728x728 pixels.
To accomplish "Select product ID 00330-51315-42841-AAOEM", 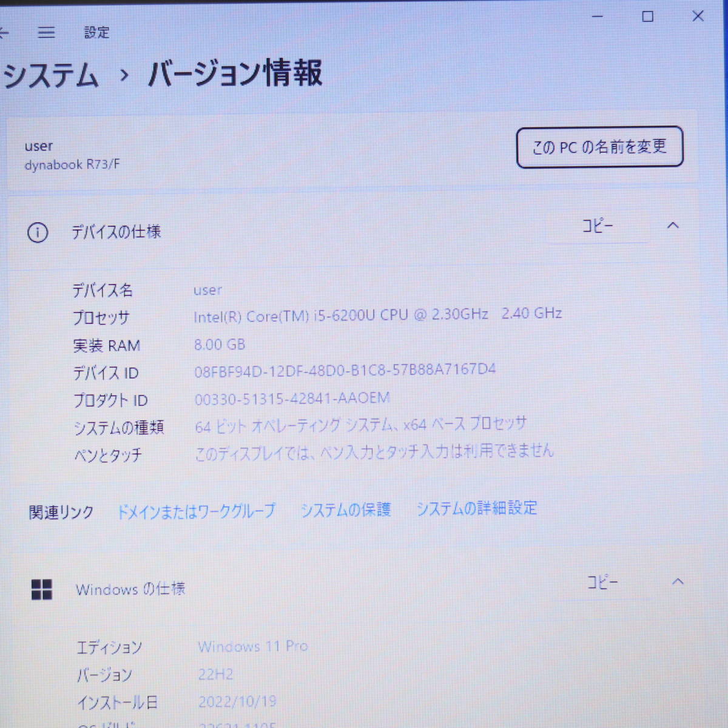I will pos(292,399).
